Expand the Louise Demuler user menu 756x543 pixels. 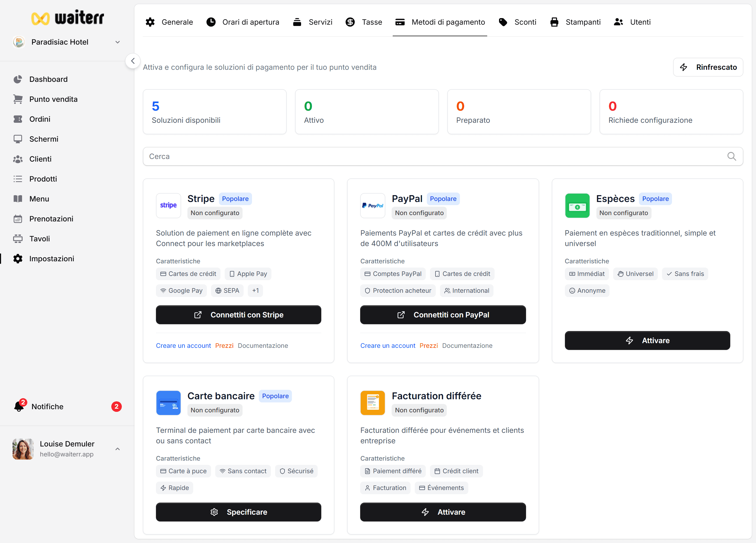tap(117, 449)
